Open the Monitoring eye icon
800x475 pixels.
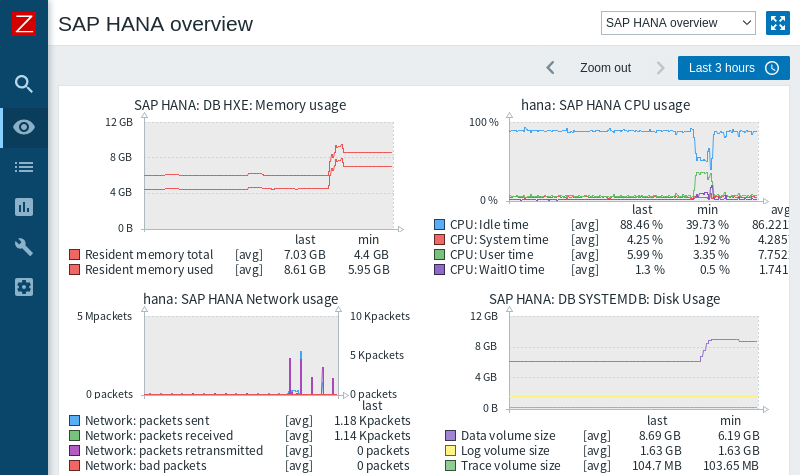[x=24, y=127]
